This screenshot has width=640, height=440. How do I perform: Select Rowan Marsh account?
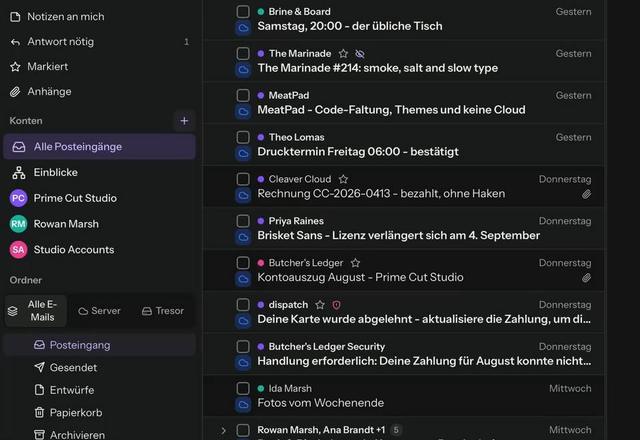click(99, 224)
